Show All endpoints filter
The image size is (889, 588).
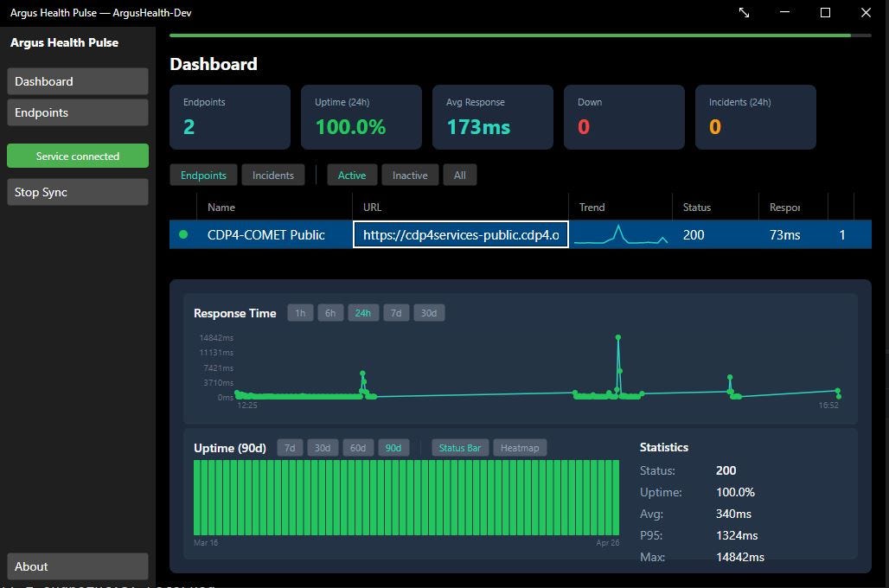tap(460, 176)
